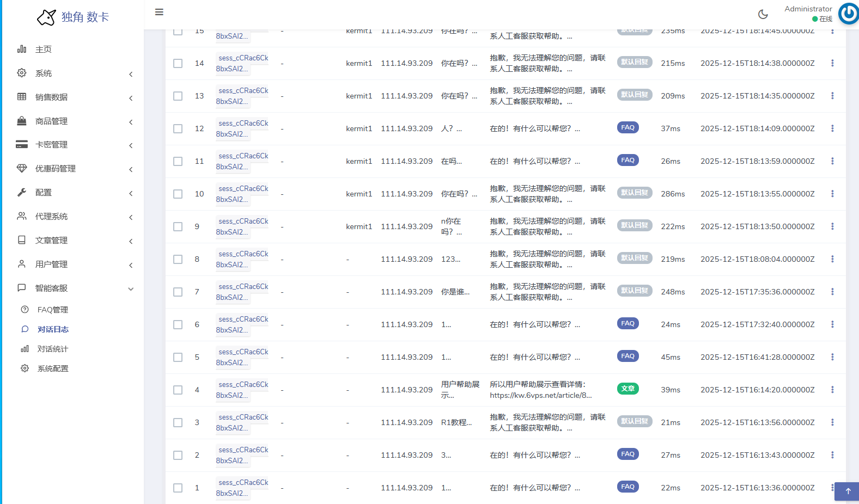Click the green 文章 badge in row 4
Screen dimensions: 859x504
tap(628, 389)
